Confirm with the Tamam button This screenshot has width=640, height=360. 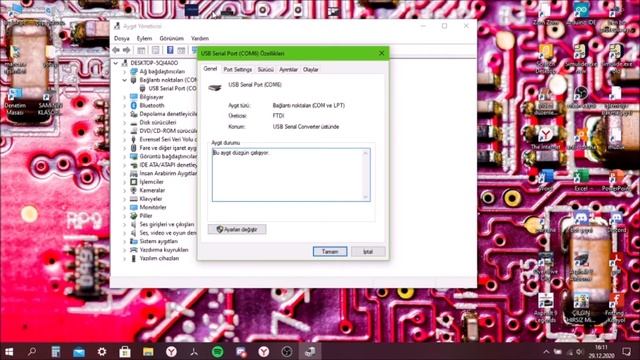coord(330,251)
